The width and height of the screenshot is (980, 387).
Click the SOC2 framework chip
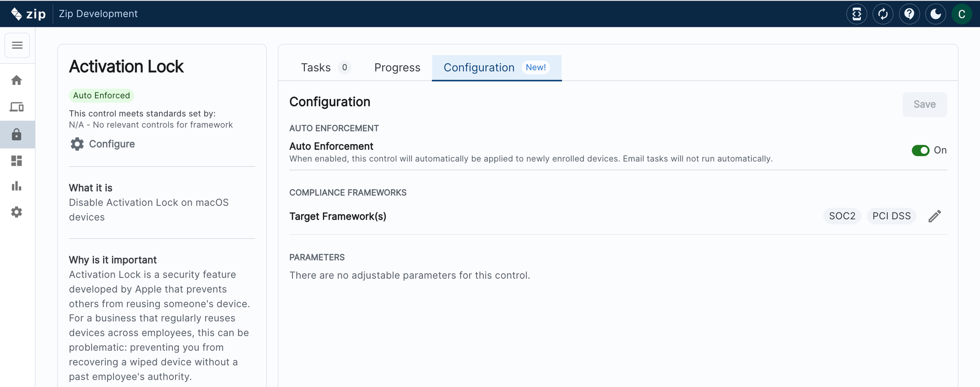pyautogui.click(x=842, y=216)
